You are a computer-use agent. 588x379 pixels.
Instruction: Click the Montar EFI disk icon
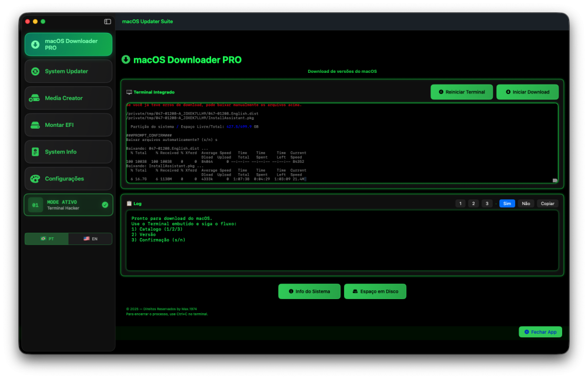tap(35, 125)
